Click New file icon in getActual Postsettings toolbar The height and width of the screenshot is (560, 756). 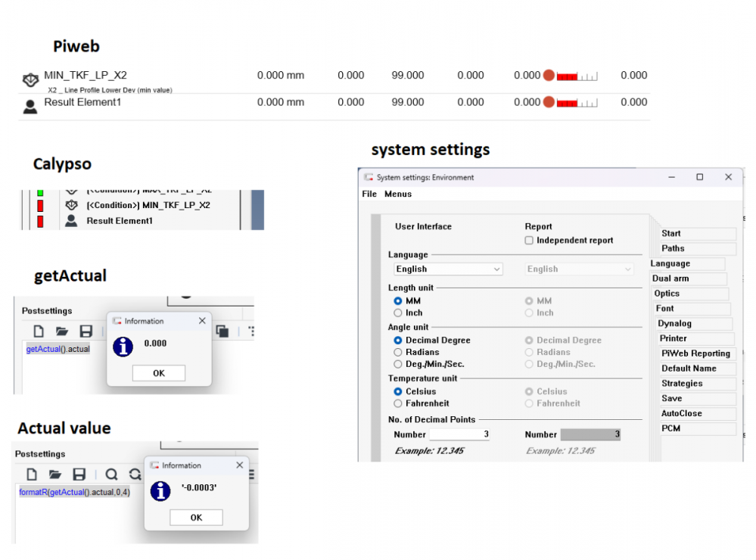click(x=38, y=331)
